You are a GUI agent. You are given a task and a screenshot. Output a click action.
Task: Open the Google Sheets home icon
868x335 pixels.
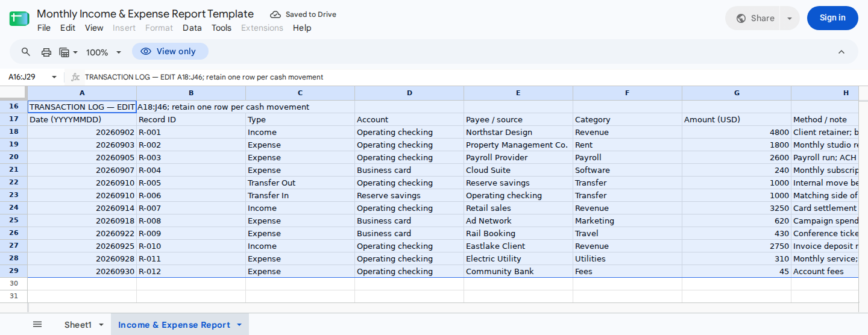[19, 18]
